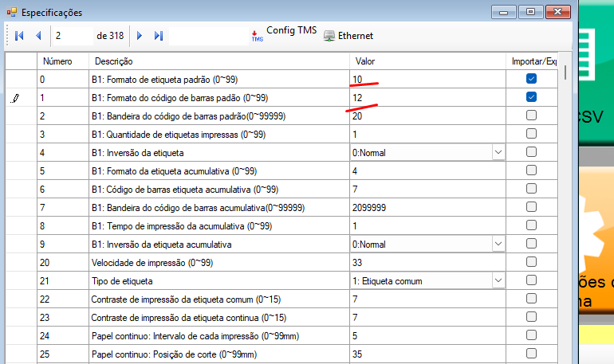
Task: Uncheck import checkbox for row 0
Action: pyautogui.click(x=531, y=79)
